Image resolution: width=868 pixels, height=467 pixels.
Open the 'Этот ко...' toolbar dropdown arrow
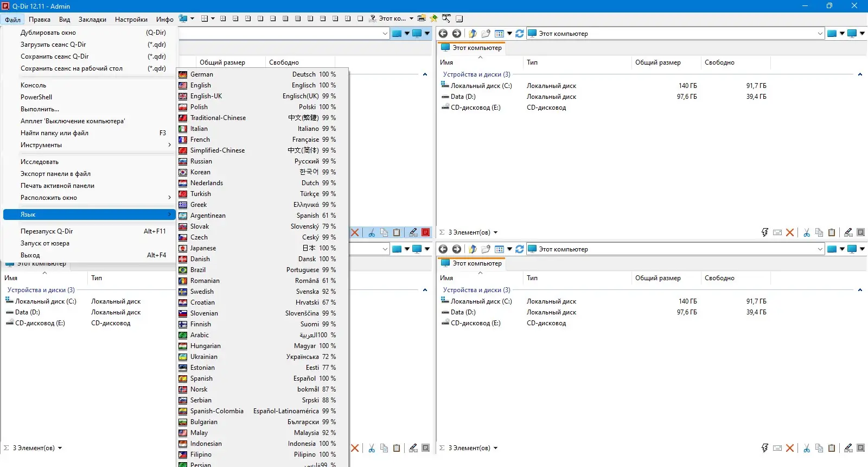coord(411,18)
